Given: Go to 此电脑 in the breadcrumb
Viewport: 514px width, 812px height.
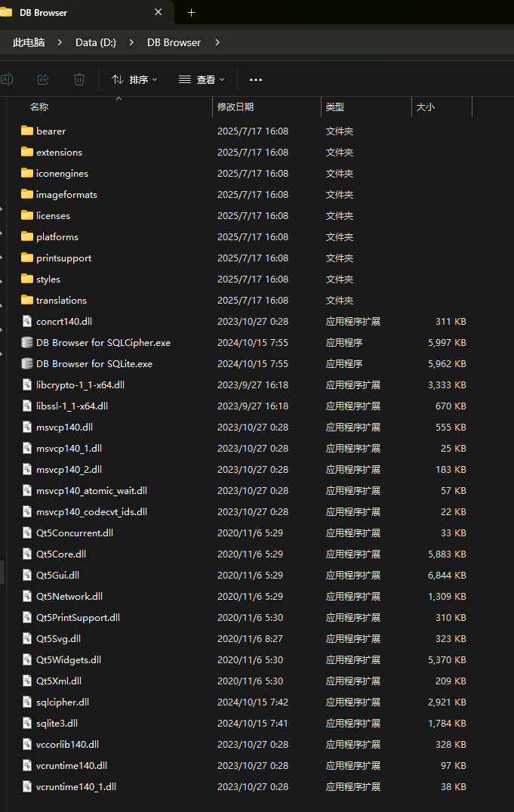Looking at the screenshot, I should coord(29,42).
